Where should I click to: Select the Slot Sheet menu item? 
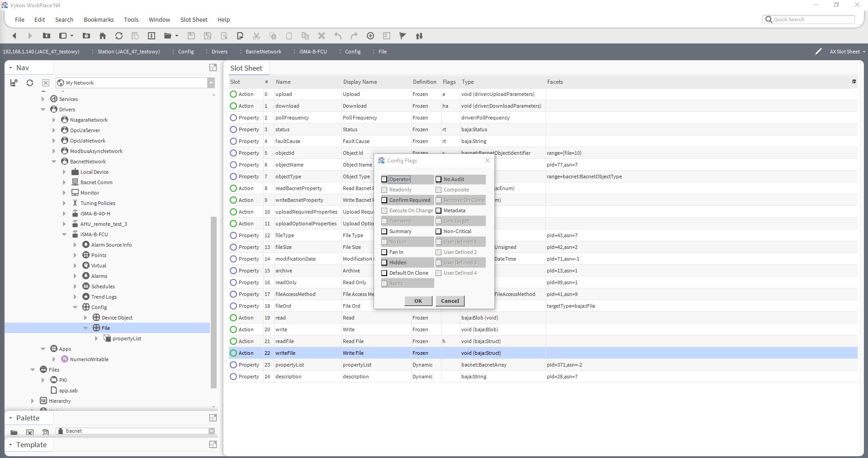(194, 19)
